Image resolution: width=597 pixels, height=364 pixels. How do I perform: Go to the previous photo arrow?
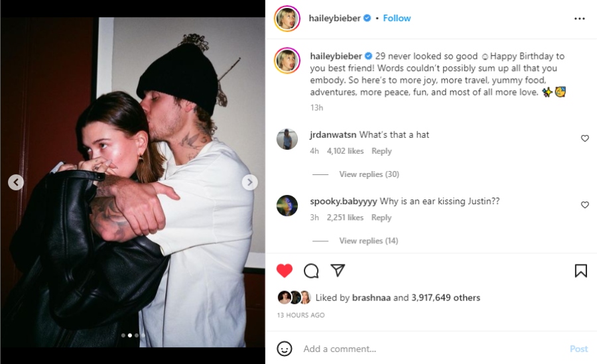[x=16, y=182]
